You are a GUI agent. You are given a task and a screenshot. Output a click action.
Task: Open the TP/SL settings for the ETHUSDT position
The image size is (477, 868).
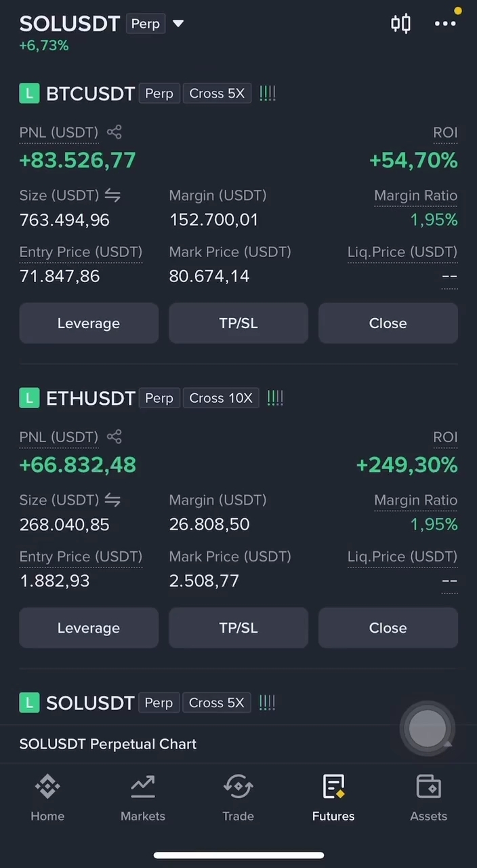pos(239,628)
